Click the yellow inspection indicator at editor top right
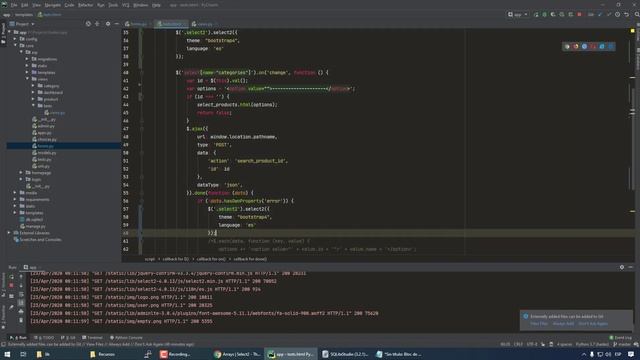The height and width of the screenshot is (360, 640). click(x=632, y=31)
